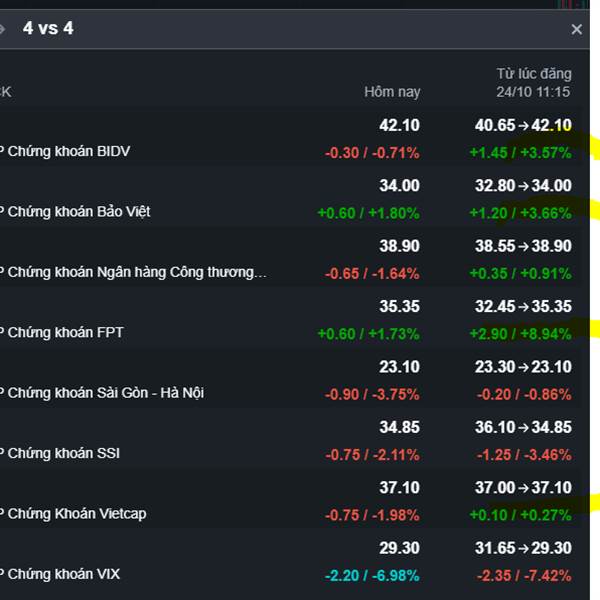
Task: Open the Chứng khoán Bảo Việt stock
Action: point(78,212)
